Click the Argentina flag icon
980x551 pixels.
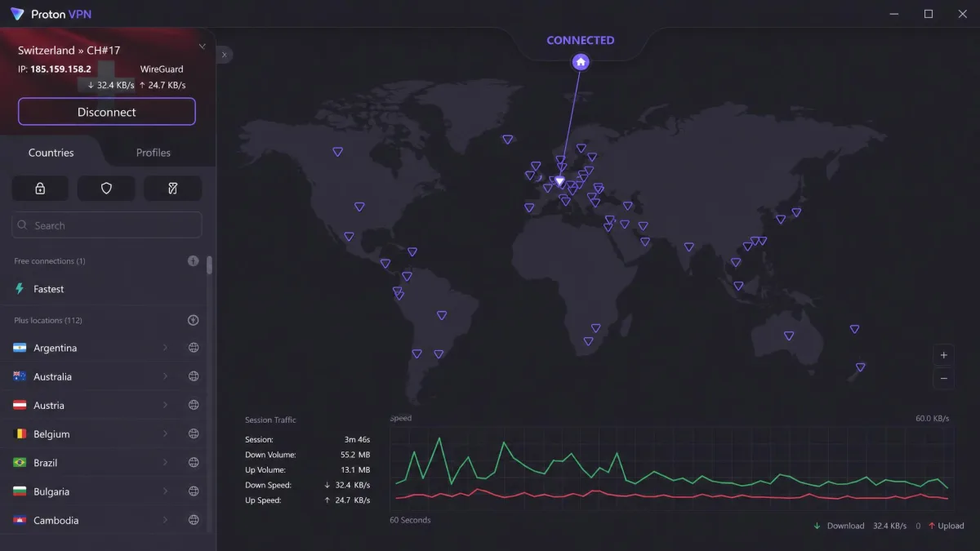[x=20, y=348]
